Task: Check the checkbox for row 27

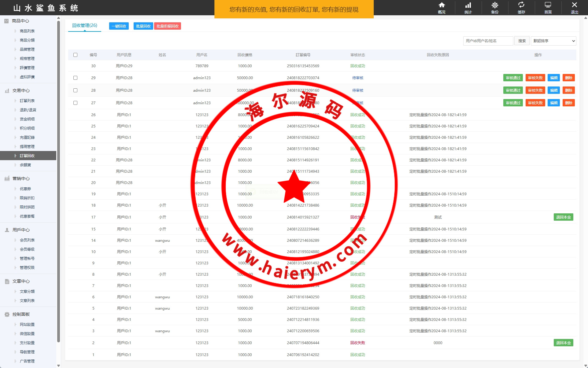Action: point(75,103)
